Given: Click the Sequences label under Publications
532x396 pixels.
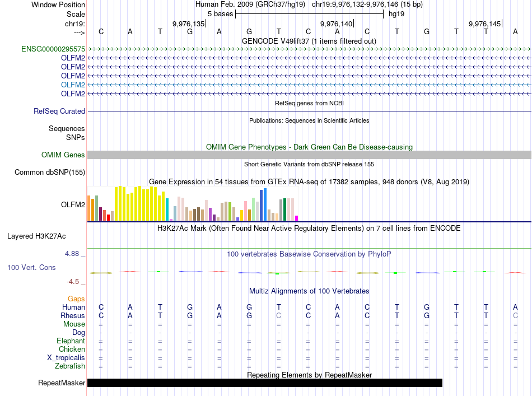Looking at the screenshot, I should (x=67, y=129).
